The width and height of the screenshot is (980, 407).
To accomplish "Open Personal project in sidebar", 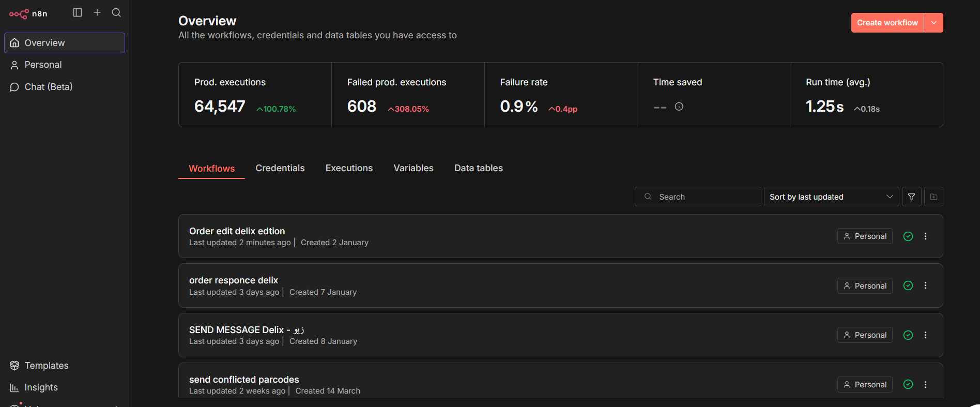I will click(x=65, y=65).
